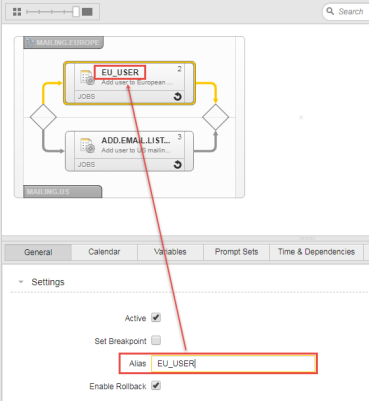Image resolution: width=369 pixels, height=401 pixels.
Task: Collapse the Settings section
Action: [x=21, y=282]
